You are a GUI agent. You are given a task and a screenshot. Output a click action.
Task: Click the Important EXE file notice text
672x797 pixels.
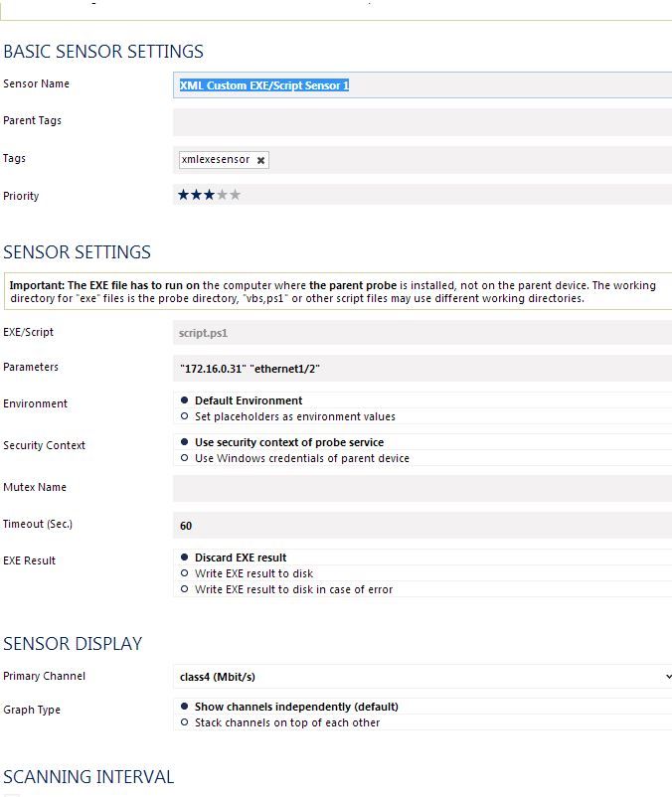[333, 292]
